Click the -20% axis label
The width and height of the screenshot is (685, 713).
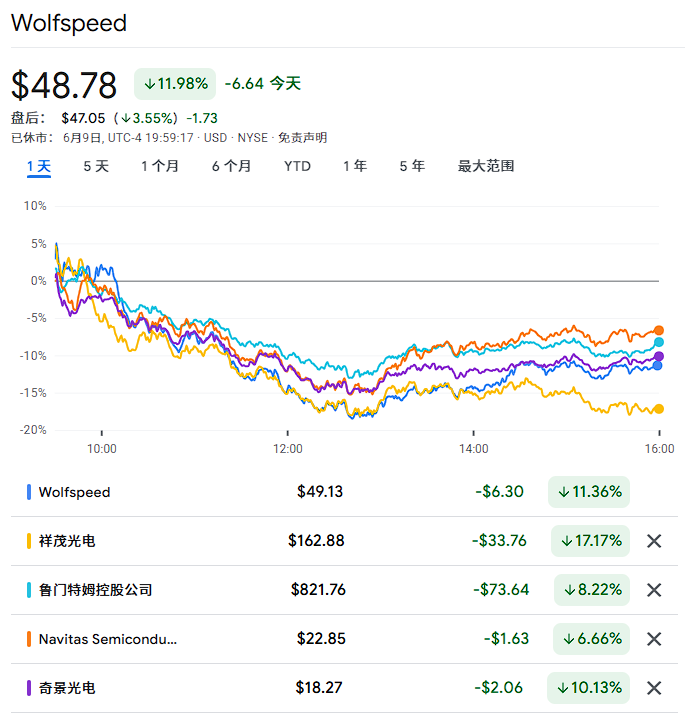click(33, 430)
